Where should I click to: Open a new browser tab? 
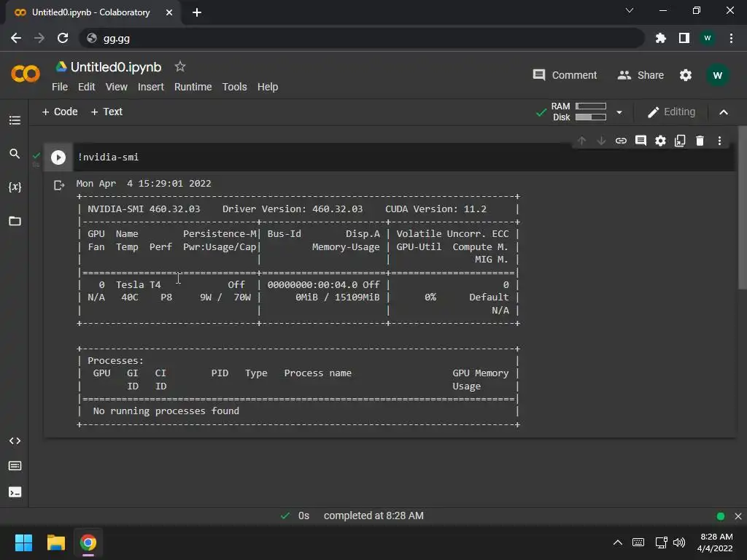point(197,12)
